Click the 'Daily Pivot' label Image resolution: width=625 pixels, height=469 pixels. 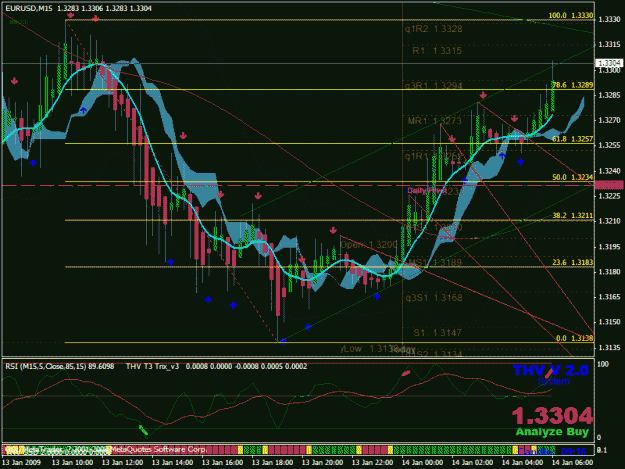(x=426, y=191)
